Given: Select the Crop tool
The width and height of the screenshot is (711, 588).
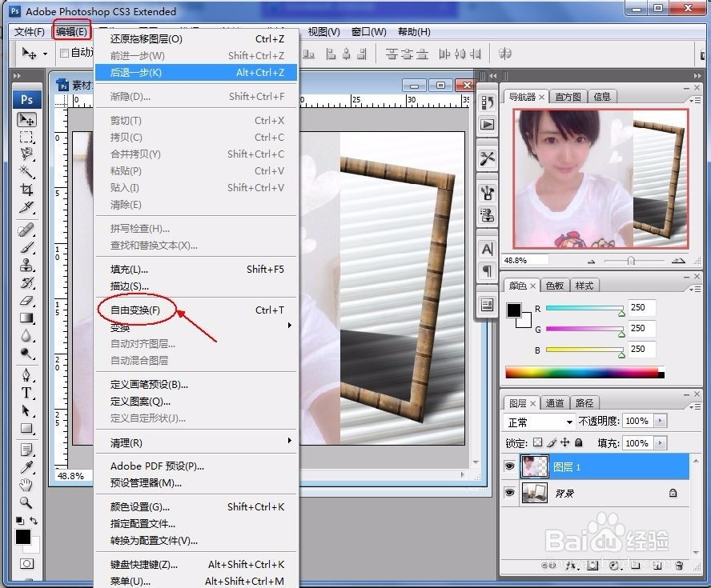Looking at the screenshot, I should (x=26, y=190).
